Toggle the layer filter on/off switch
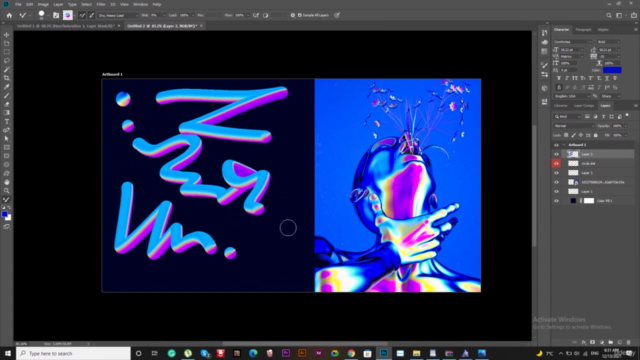This screenshot has height=360, width=640. tap(627, 116)
